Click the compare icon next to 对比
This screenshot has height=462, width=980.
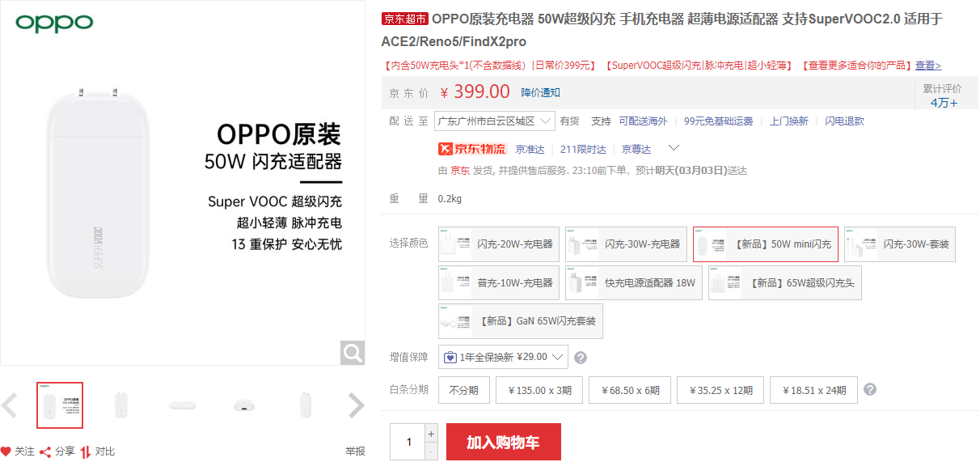86,451
